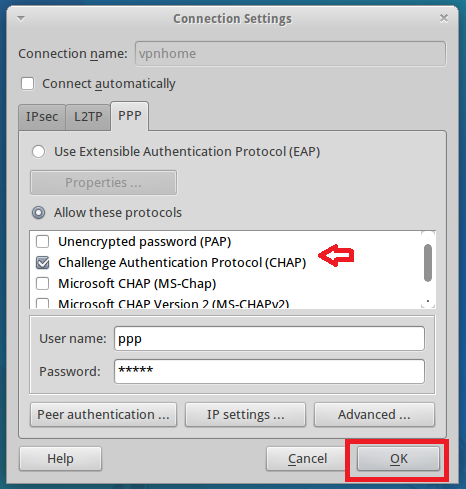466x489 pixels.
Task: Click the User name input field
Action: pyautogui.click(x=269, y=339)
